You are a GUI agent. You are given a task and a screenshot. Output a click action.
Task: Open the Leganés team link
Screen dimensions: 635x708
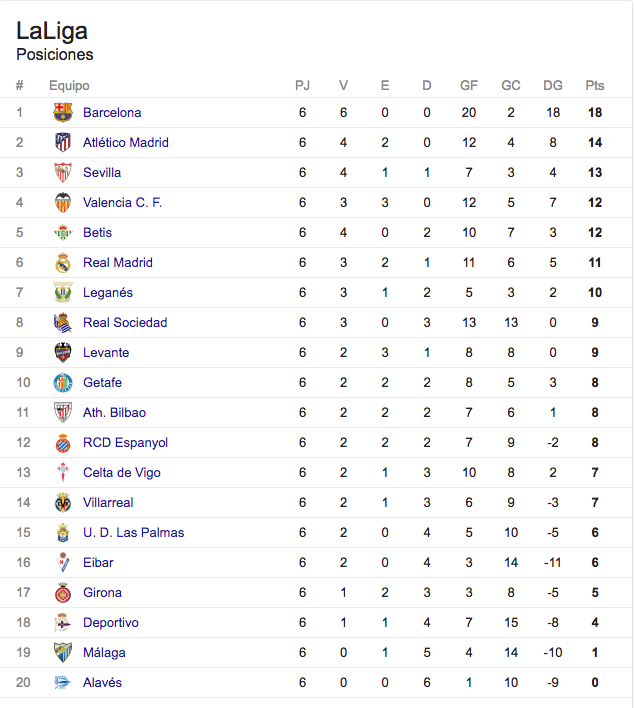[108, 293]
